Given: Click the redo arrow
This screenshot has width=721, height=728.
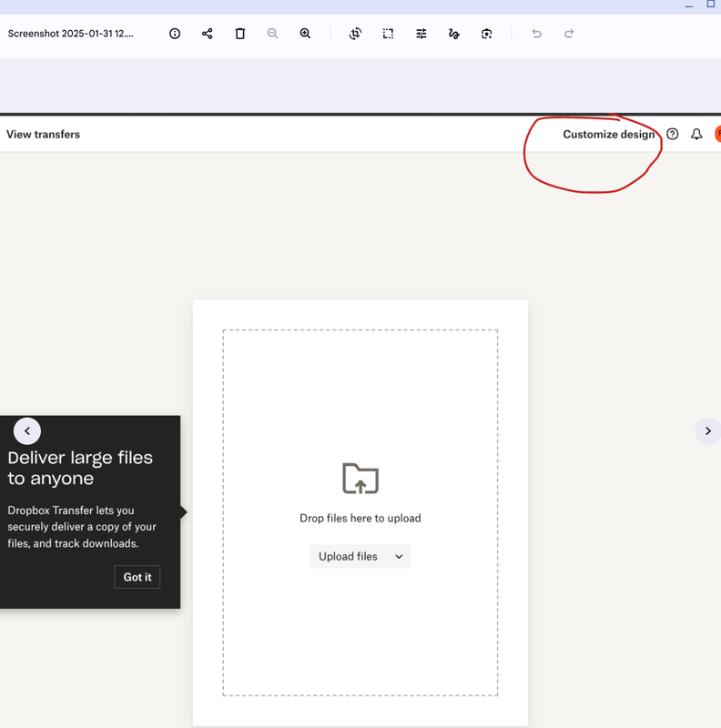Looking at the screenshot, I should pyautogui.click(x=569, y=34).
